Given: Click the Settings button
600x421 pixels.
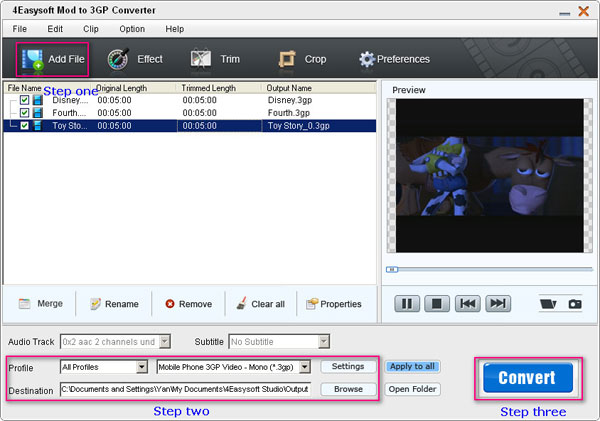Looking at the screenshot, I should [x=348, y=367].
